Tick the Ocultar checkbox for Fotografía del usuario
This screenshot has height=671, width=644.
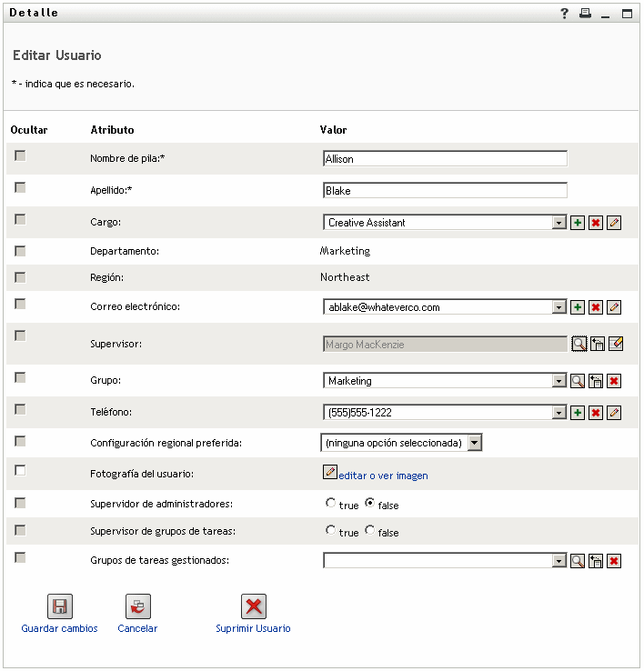(x=20, y=470)
